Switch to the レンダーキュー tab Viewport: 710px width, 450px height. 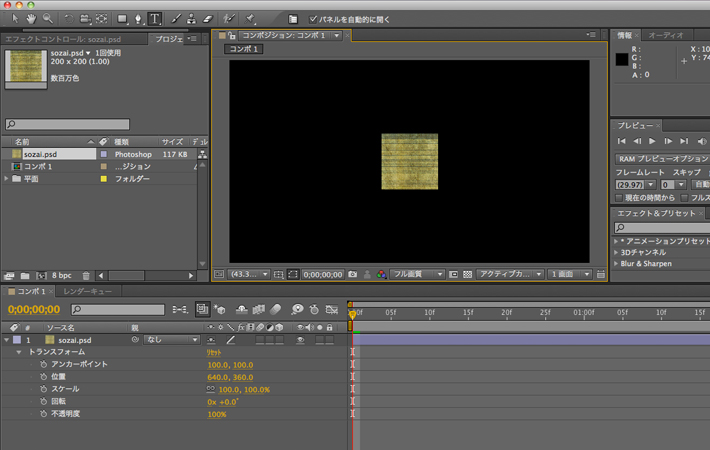88,291
